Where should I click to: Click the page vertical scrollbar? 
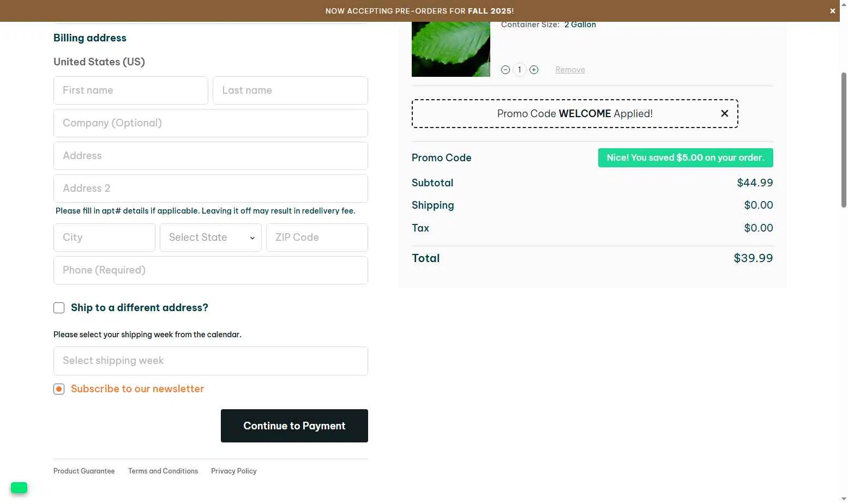(x=844, y=139)
